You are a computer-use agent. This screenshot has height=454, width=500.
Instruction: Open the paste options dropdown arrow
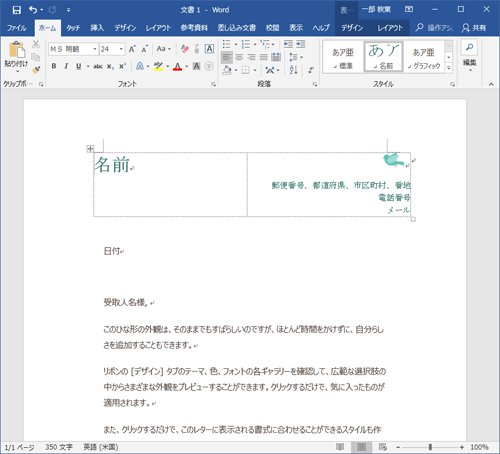pyautogui.click(x=17, y=71)
